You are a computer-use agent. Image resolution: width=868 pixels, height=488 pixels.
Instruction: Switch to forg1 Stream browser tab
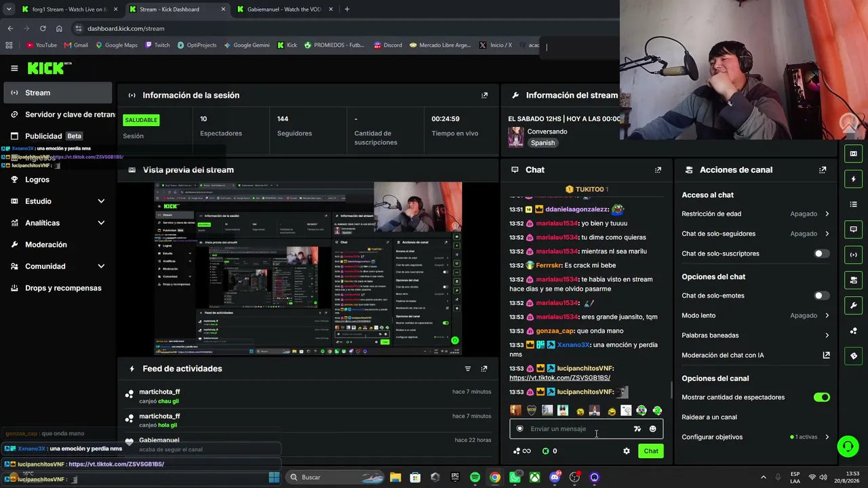69,9
